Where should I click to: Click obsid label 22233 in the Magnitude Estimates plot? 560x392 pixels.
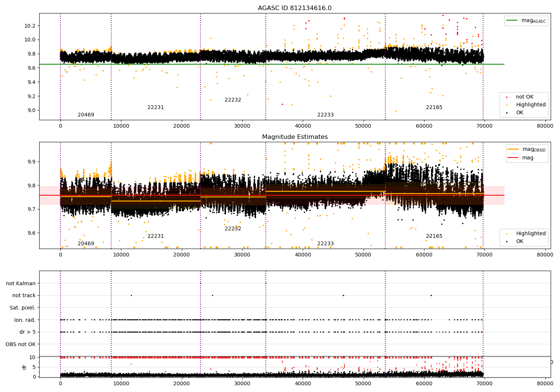(x=326, y=244)
